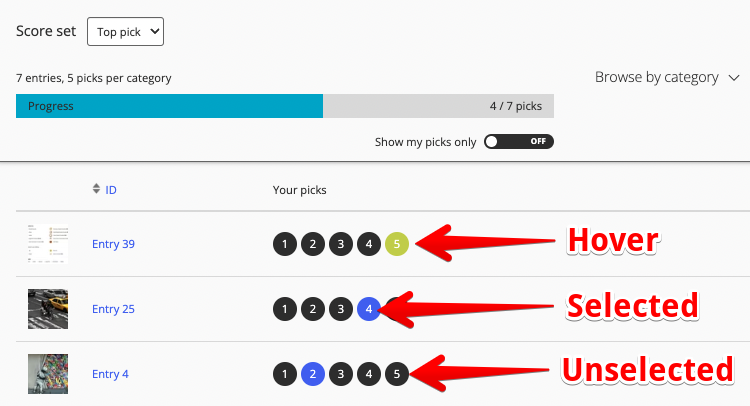Open the Entry 4 colorful thumbnail
750x406 pixels.
pyautogui.click(x=48, y=374)
